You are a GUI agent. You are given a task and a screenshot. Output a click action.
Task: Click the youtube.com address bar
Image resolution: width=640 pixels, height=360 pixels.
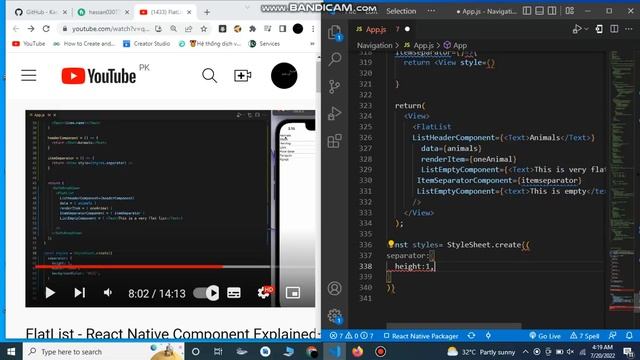[x=110, y=29]
